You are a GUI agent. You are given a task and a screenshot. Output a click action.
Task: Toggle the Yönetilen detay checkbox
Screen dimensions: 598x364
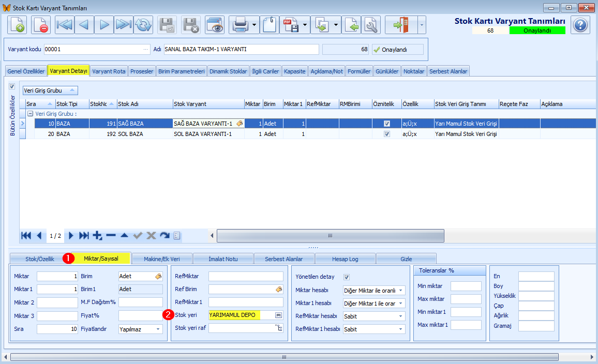[x=346, y=277]
